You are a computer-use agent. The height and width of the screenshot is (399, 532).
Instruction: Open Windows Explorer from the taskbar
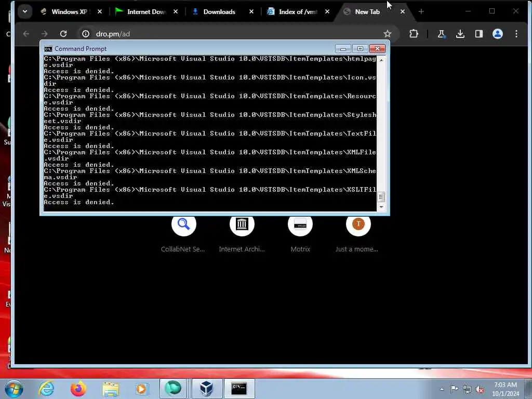click(111, 389)
